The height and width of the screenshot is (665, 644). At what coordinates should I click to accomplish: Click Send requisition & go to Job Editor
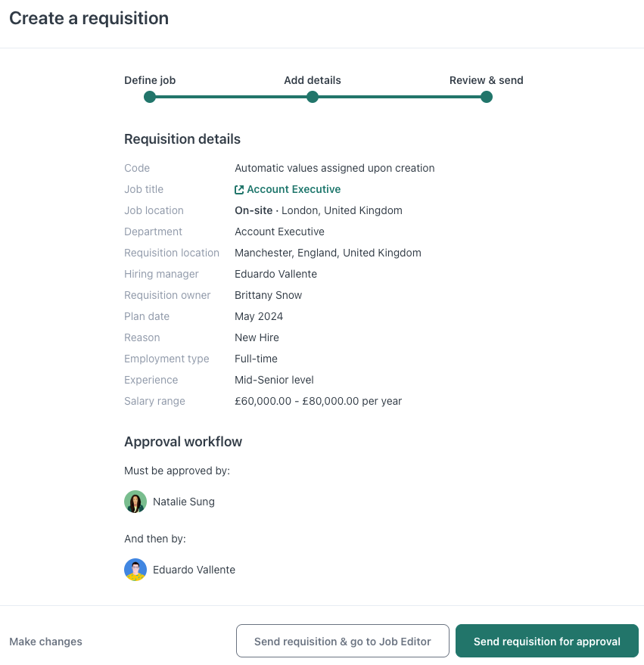342,641
